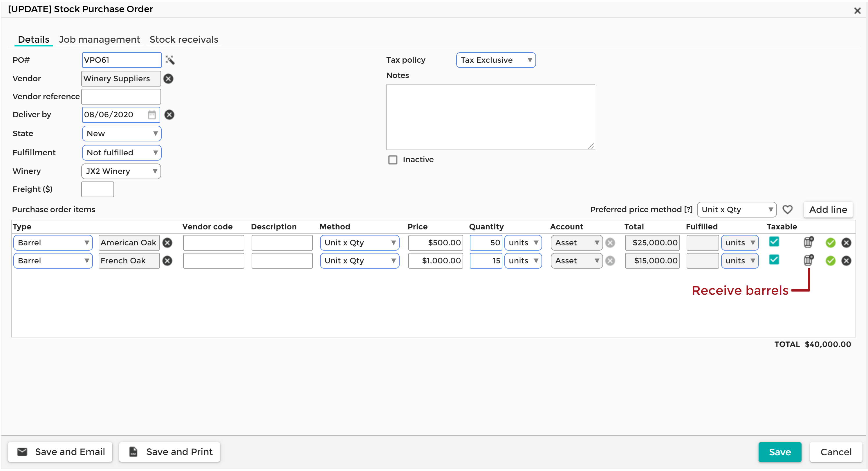Uncheck Taxable for French Oak row
The height and width of the screenshot is (471, 868).
point(774,259)
